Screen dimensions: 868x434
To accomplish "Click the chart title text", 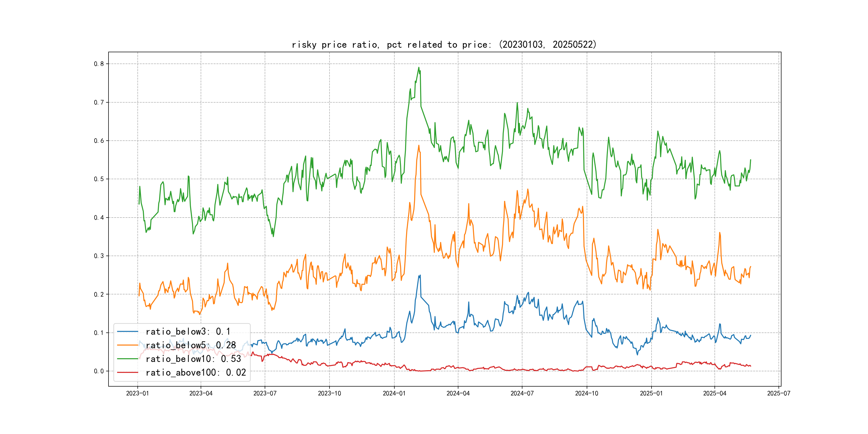I will pos(444,44).
